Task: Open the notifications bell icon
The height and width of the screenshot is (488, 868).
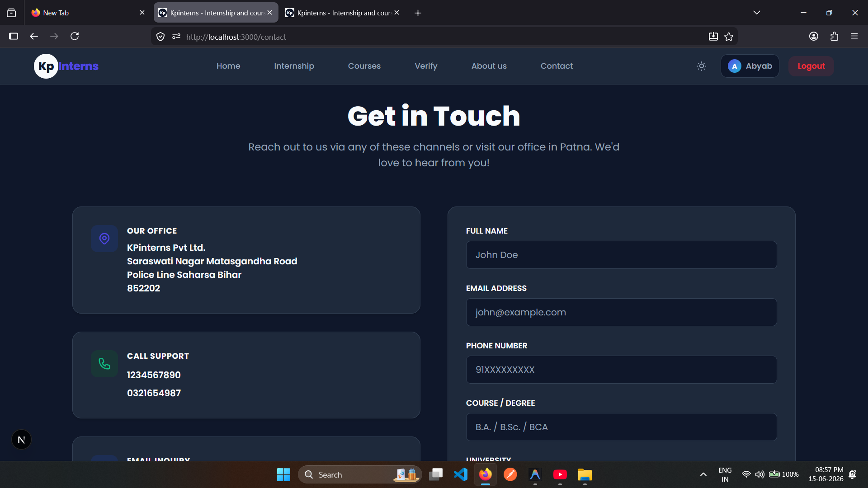Action: coord(853,474)
